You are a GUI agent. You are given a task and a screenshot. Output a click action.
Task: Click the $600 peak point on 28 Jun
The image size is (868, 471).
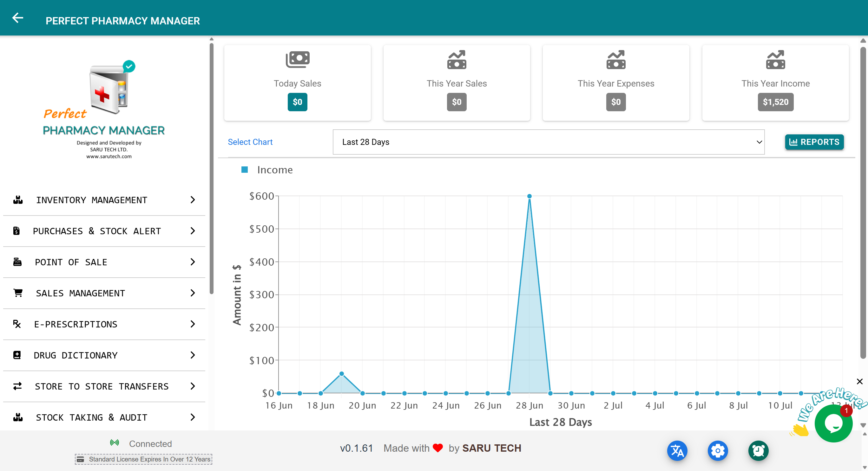point(529,196)
